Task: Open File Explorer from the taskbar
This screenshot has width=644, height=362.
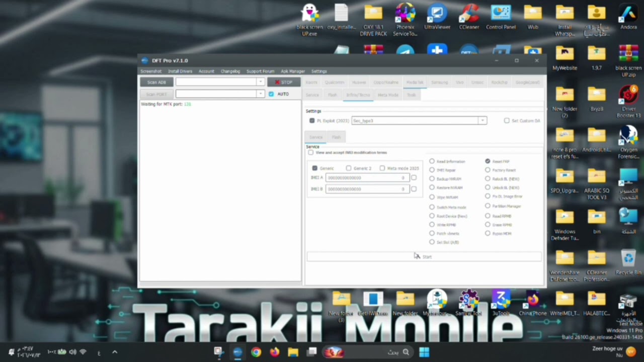Action: (293, 352)
